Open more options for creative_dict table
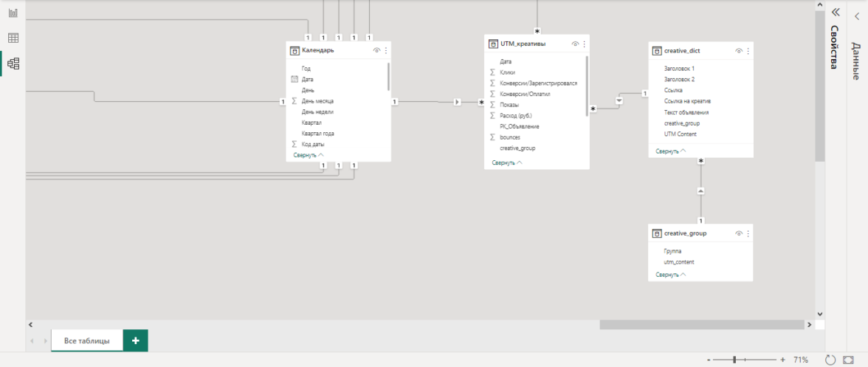868x367 pixels. (x=748, y=51)
